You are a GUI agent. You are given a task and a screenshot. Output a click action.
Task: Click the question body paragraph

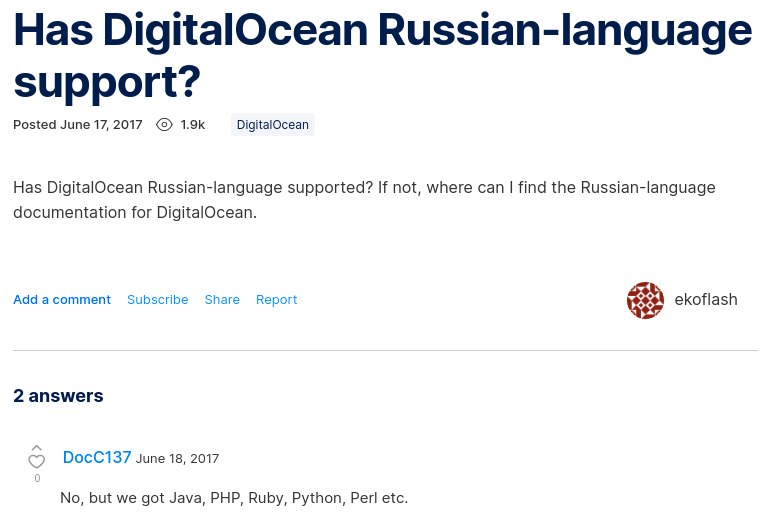(x=364, y=200)
